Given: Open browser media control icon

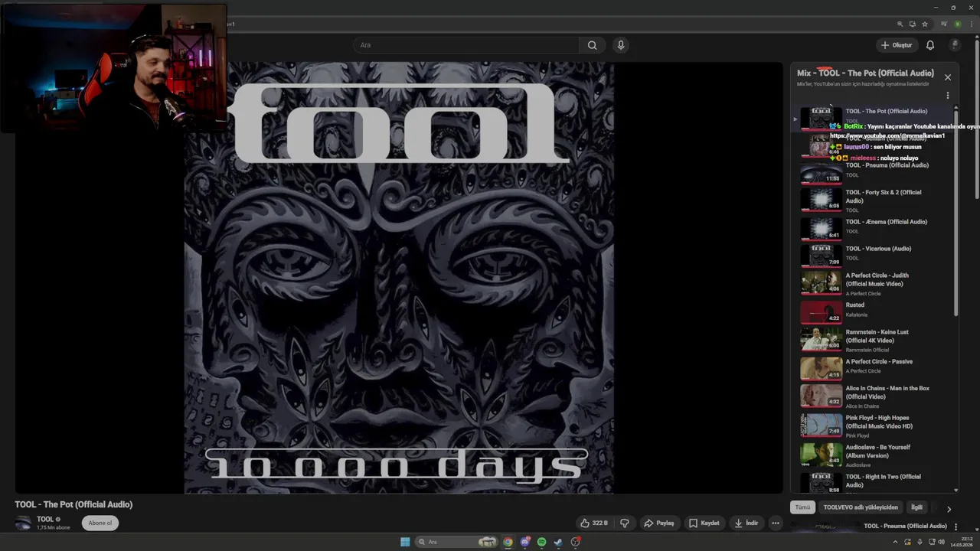Looking at the screenshot, I should coord(943,24).
